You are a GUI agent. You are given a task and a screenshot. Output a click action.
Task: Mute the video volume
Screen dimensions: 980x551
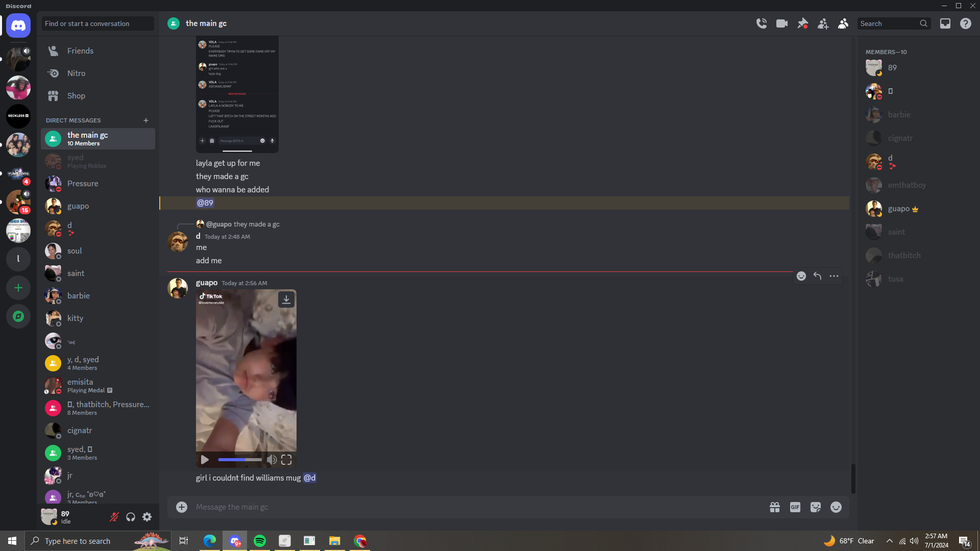[272, 460]
